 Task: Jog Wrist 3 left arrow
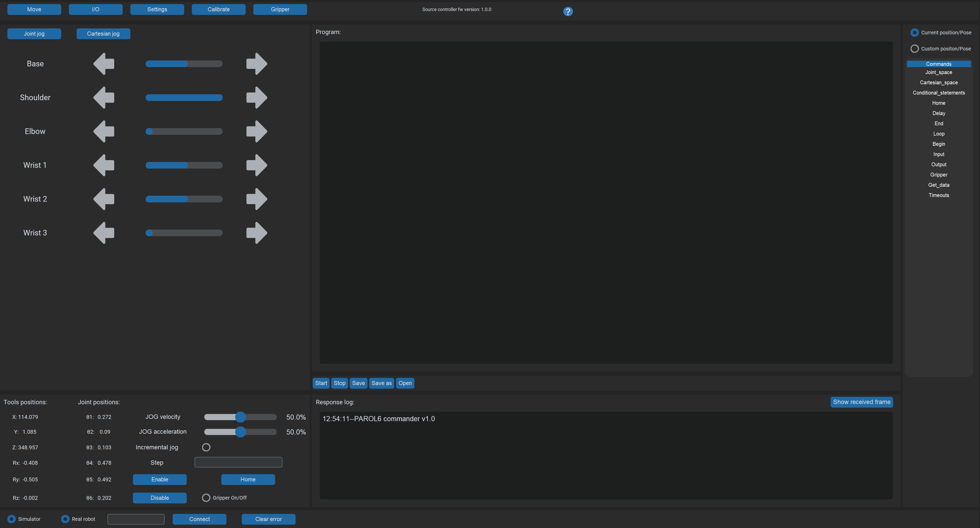coord(104,233)
